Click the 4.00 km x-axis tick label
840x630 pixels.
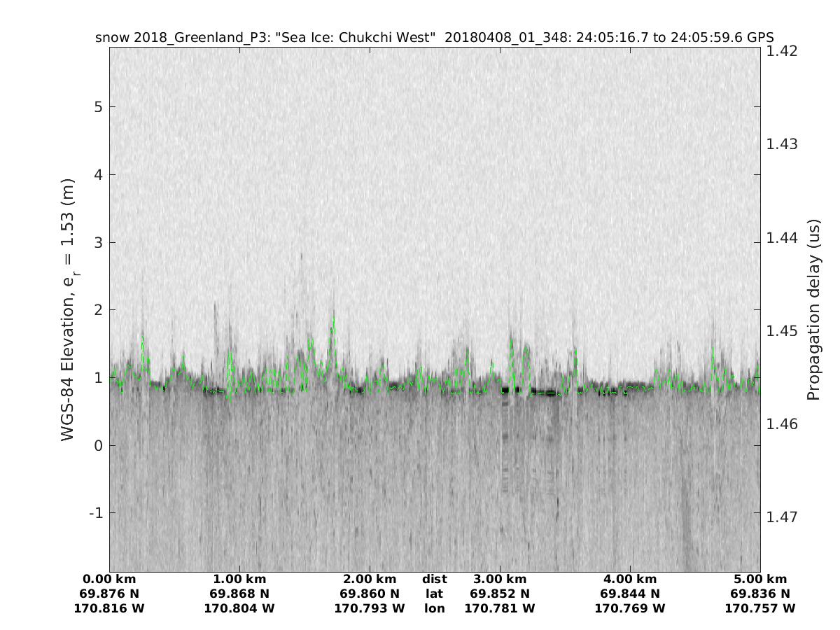[x=630, y=579]
